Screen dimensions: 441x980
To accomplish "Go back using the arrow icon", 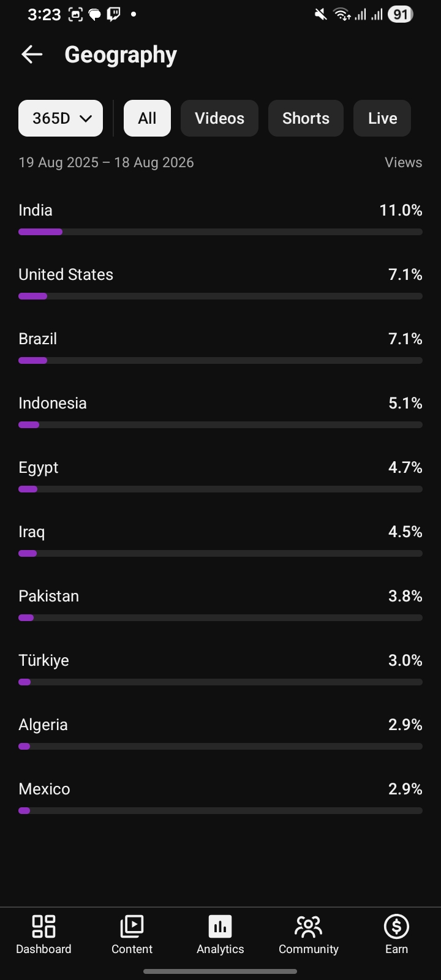I will point(32,55).
